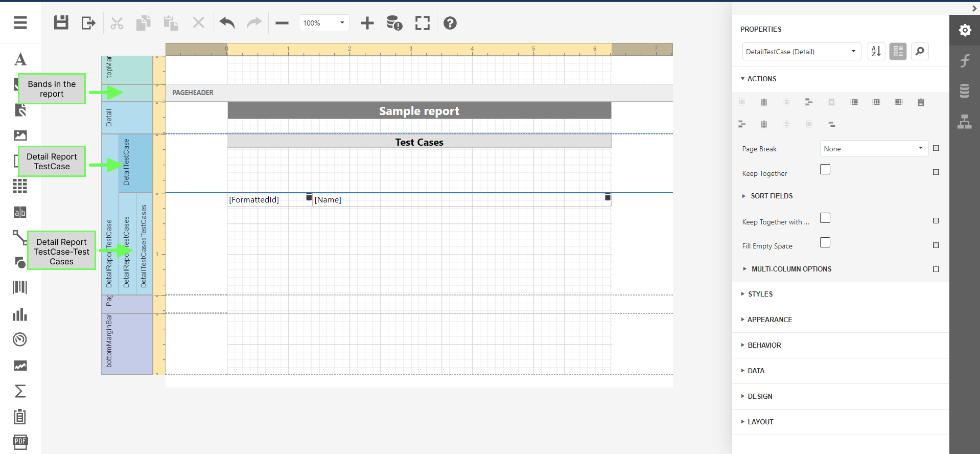Open the Page Break dropdown
The height and width of the screenshot is (454, 980).
[874, 149]
